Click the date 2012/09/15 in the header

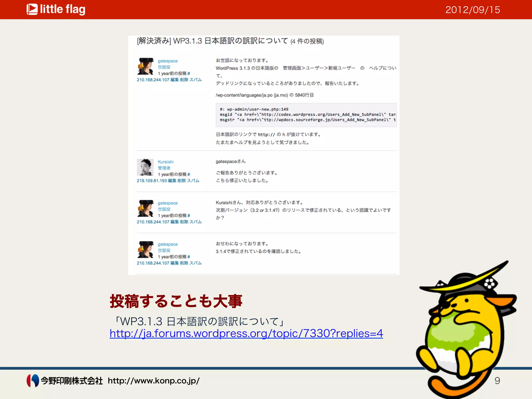pos(473,10)
